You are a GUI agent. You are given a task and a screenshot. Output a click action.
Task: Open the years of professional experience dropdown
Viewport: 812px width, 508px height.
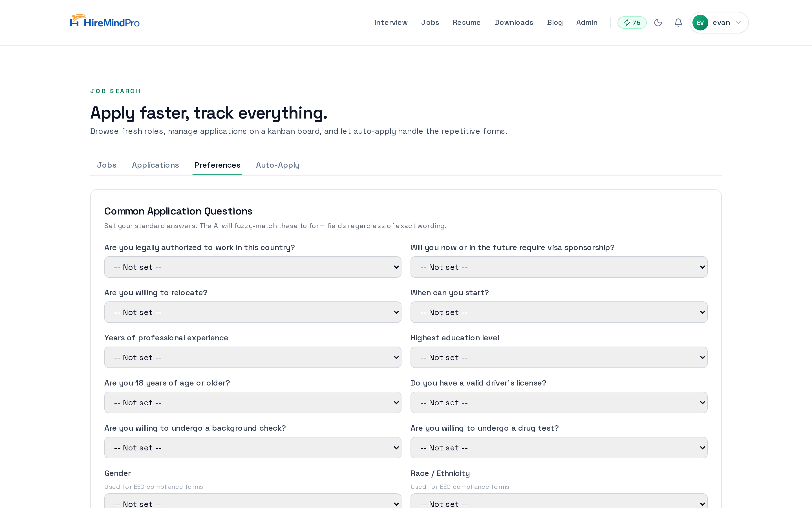(253, 358)
